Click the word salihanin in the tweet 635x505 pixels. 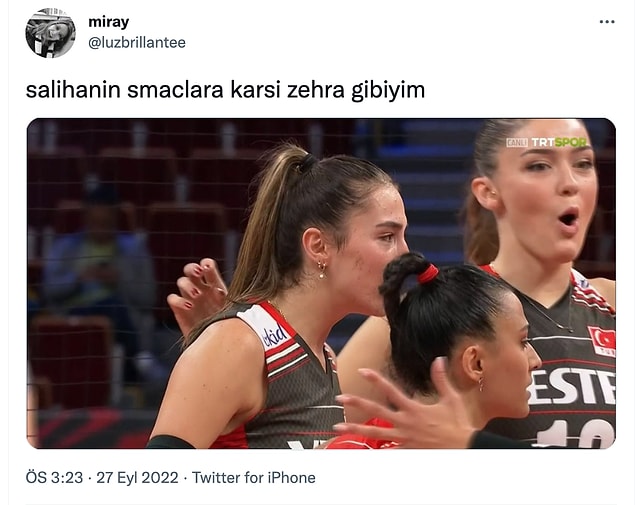[x=73, y=89]
